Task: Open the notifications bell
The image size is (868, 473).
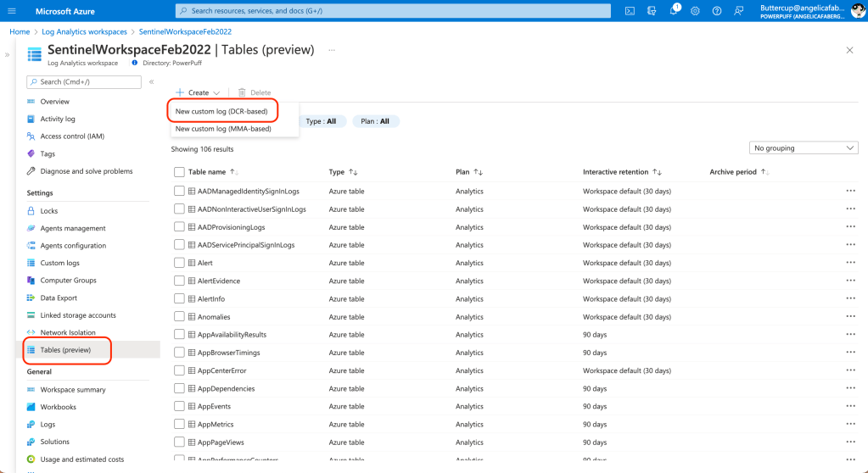Action: (x=674, y=11)
